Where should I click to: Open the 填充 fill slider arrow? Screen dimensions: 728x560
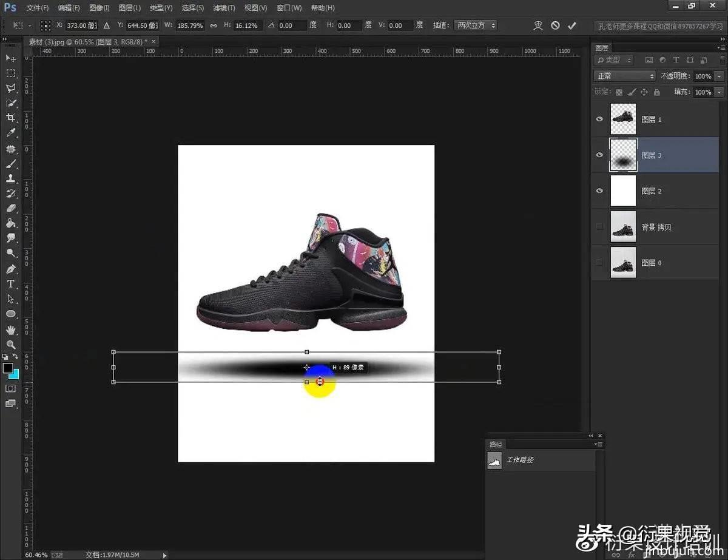point(720,92)
